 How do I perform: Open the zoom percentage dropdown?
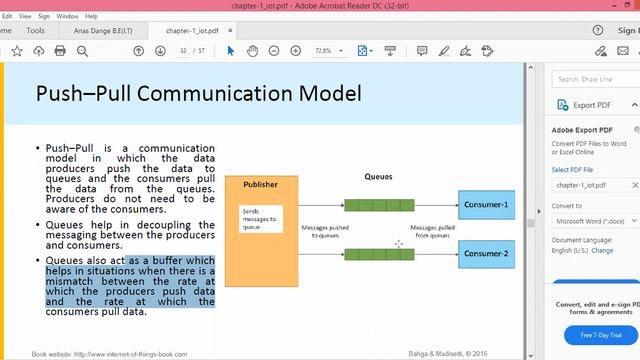click(x=341, y=51)
